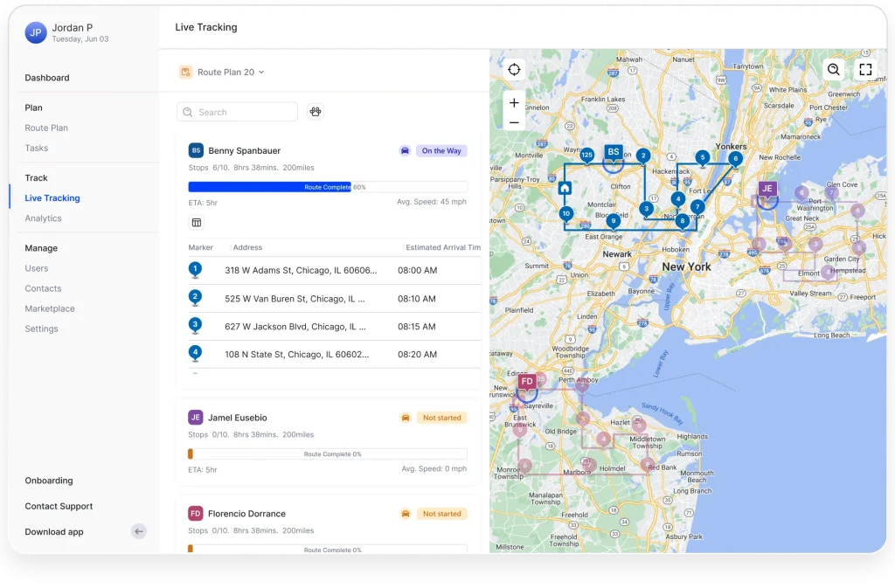
Task: Click the BS driver marker on map
Action: pyautogui.click(x=613, y=152)
